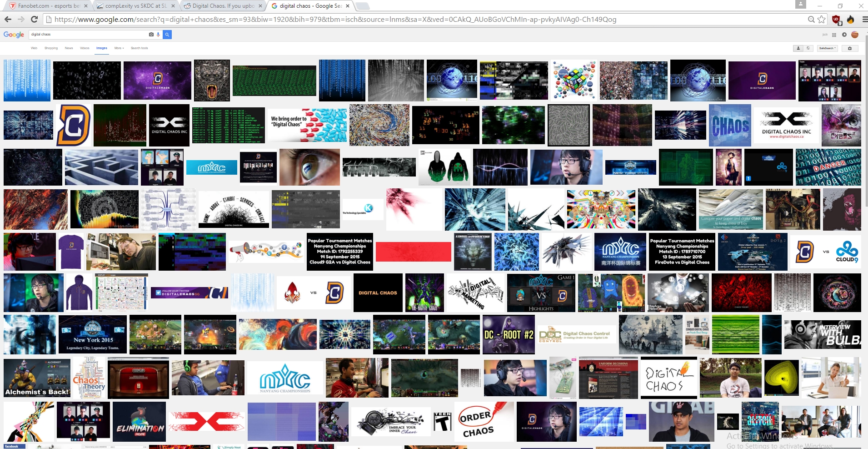Open a new browser tab
Screen dimensions: 868x449
tap(362, 6)
